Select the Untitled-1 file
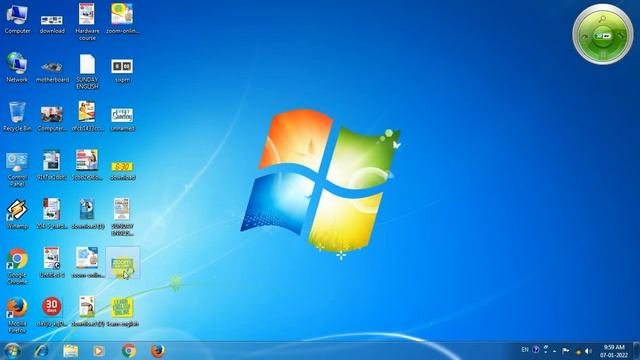 click(52, 262)
